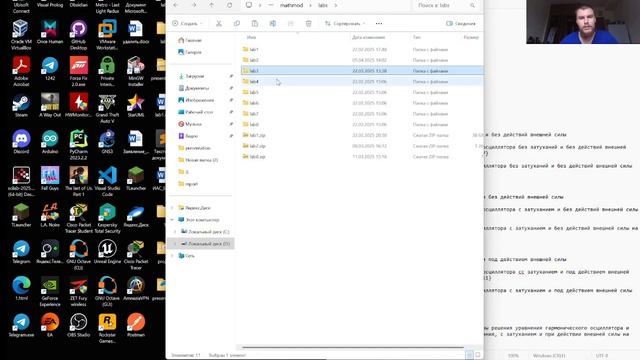This screenshot has height=360, width=640.
Task: Open the EA app shortcut
Action: click(x=50, y=325)
